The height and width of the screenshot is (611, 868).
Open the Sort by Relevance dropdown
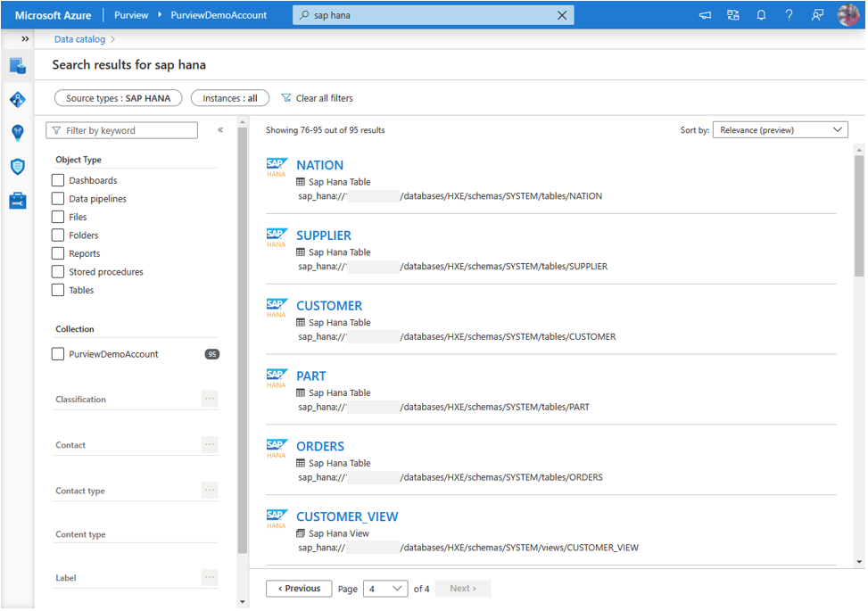[780, 130]
